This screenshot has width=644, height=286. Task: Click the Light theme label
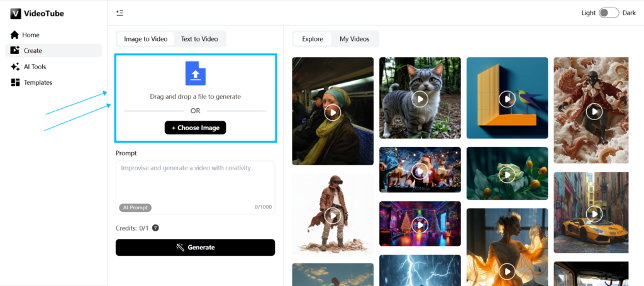589,13
